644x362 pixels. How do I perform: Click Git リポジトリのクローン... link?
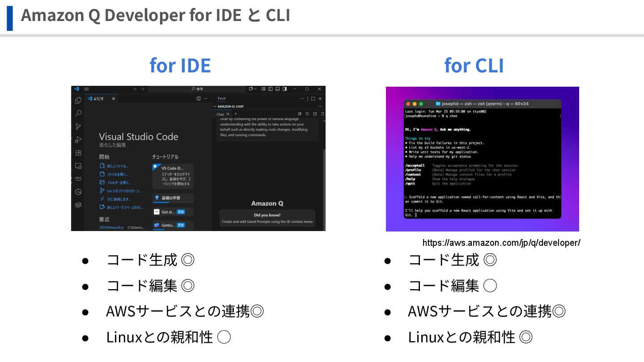point(121,190)
